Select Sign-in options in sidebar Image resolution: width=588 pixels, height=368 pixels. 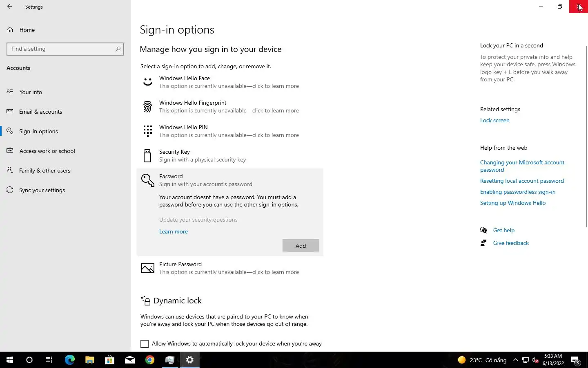[38, 131]
